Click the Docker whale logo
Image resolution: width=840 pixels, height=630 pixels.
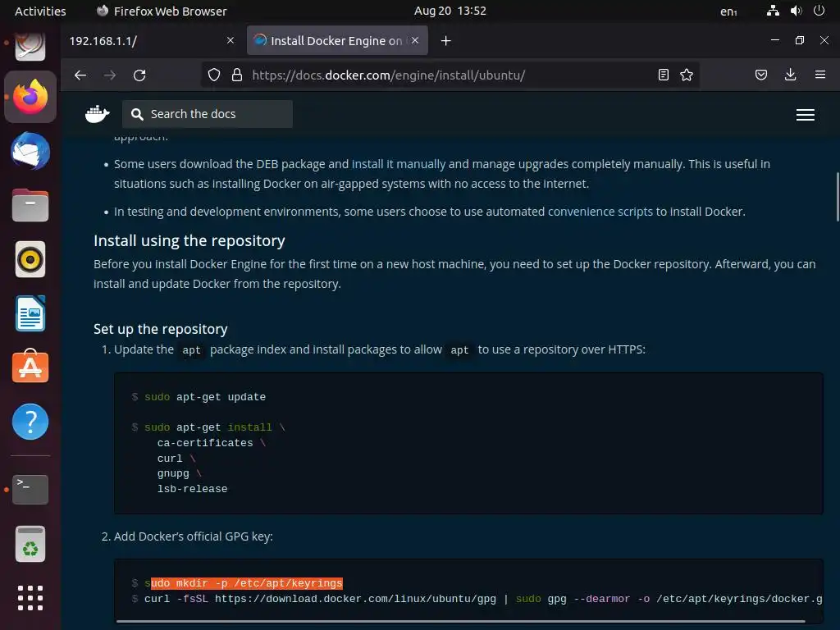tap(98, 114)
